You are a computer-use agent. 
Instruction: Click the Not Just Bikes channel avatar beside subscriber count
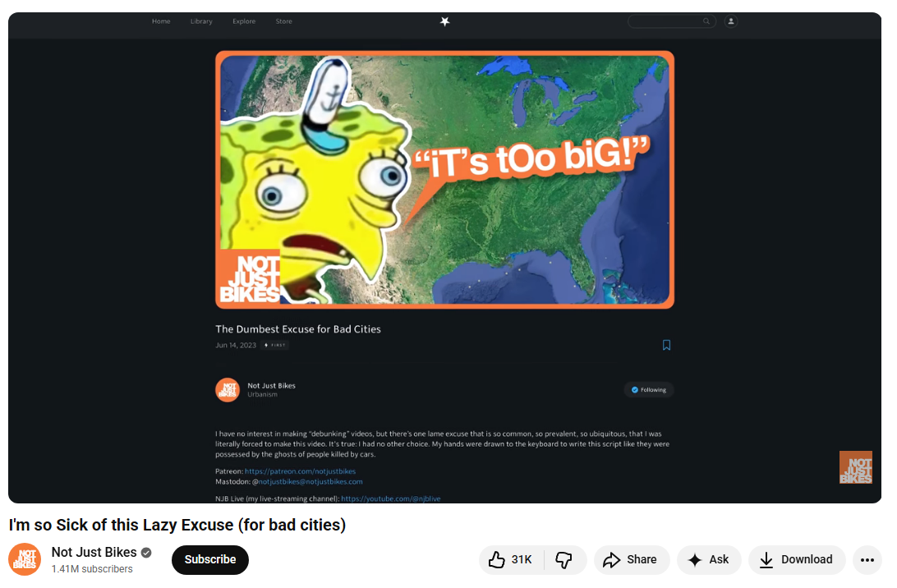point(25,559)
